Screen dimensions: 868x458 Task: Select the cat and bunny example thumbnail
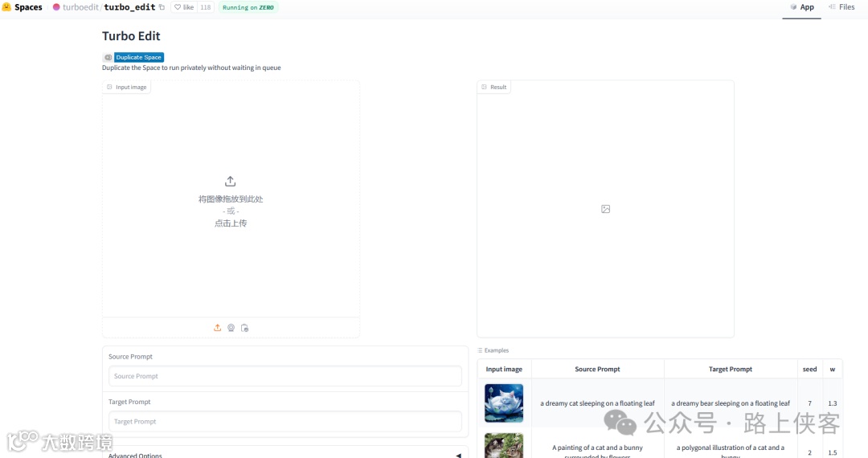coord(504,446)
